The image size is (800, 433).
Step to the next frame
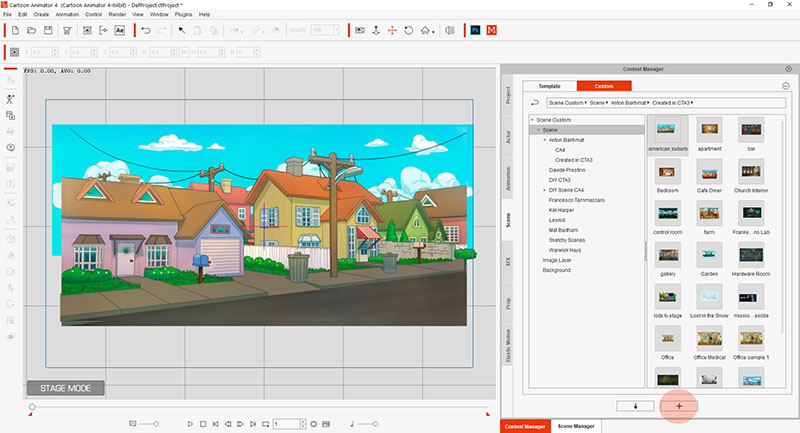point(240,424)
